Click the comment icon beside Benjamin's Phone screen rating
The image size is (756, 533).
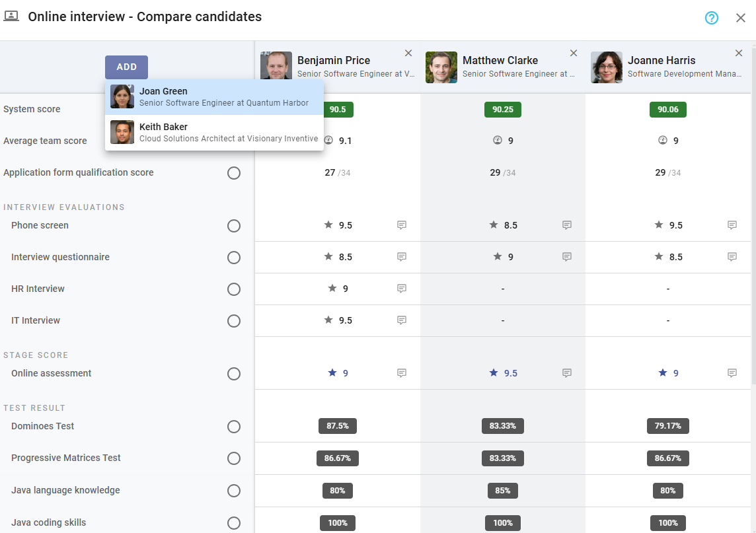(x=401, y=225)
